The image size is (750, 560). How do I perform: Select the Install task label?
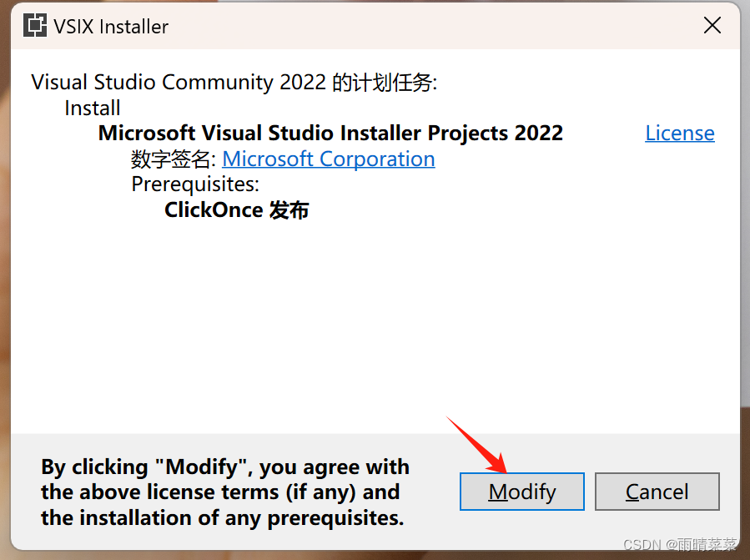92,108
